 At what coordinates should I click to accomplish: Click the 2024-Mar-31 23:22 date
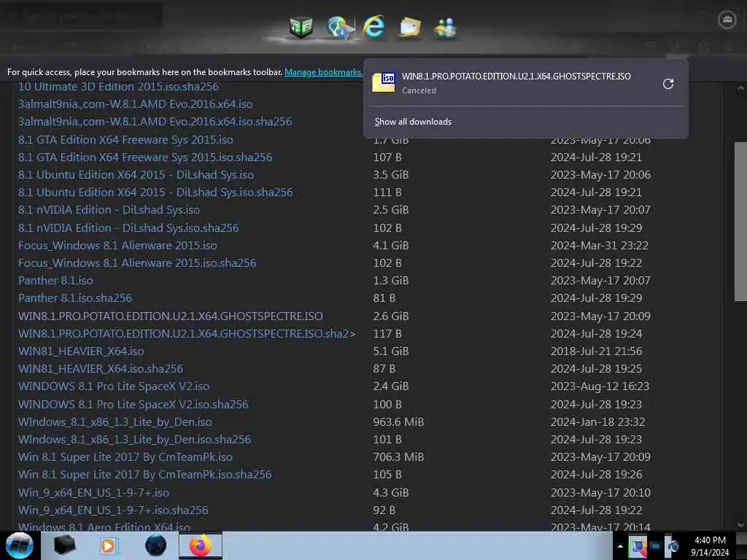point(600,246)
